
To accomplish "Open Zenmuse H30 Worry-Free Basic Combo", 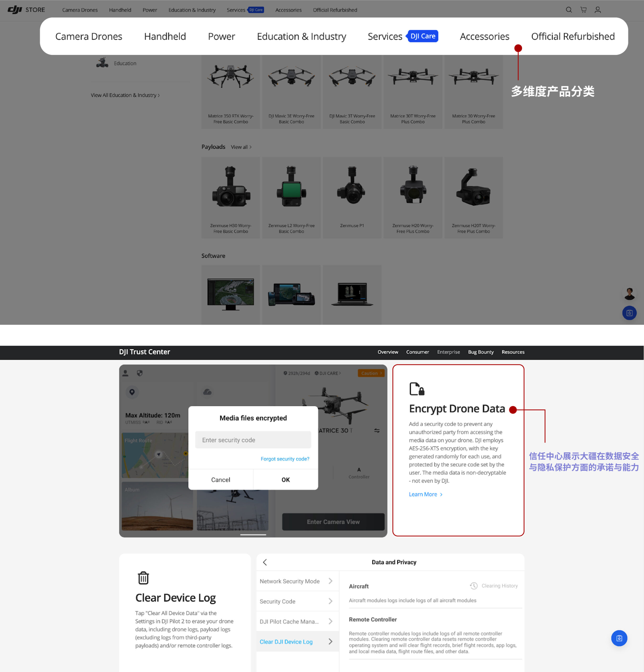I will (231, 197).
